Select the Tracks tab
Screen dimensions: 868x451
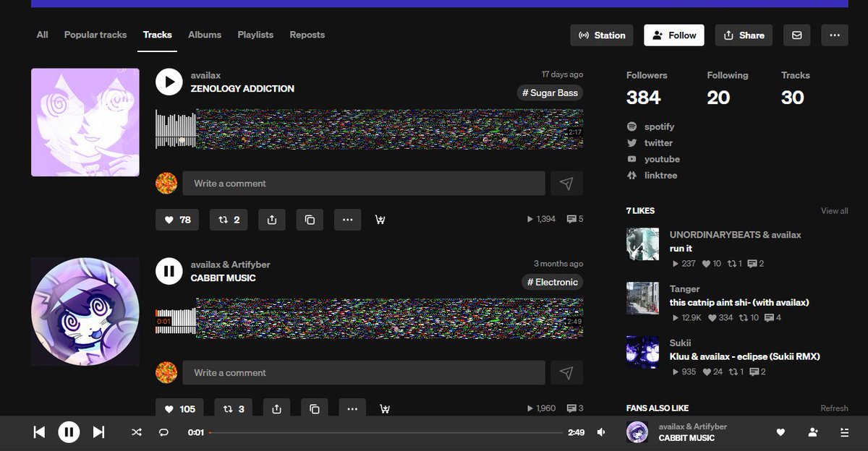point(158,35)
